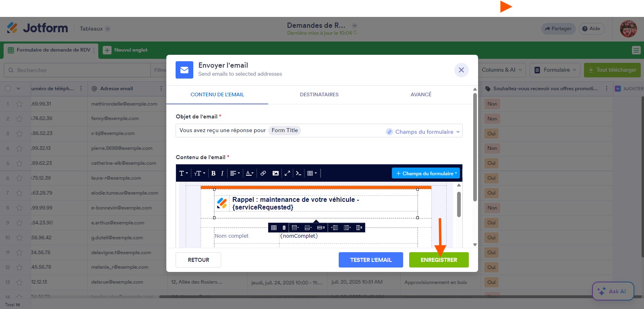Open the source code view icon
The height and width of the screenshot is (309, 644).
(x=298, y=173)
